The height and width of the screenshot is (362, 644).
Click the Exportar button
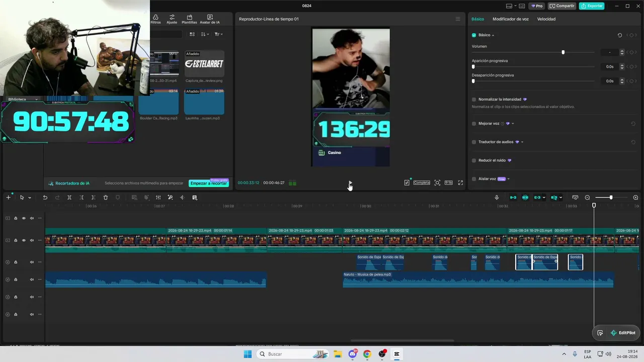pyautogui.click(x=592, y=6)
